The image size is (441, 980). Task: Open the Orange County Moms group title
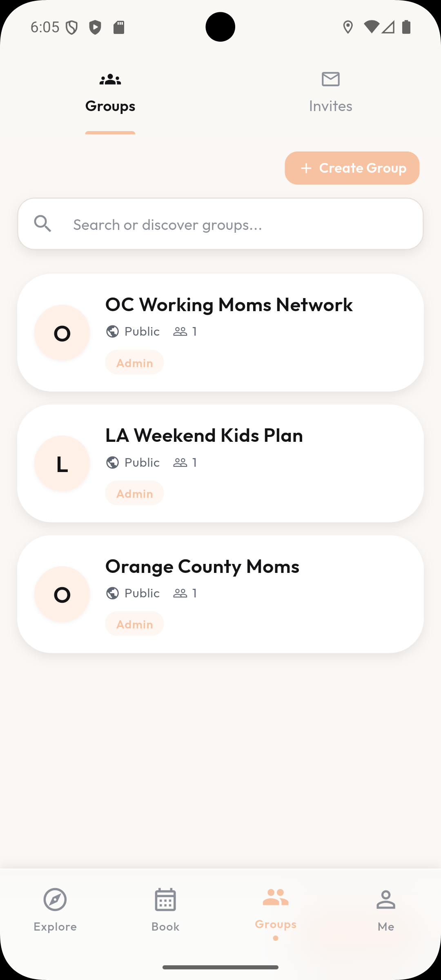[202, 566]
